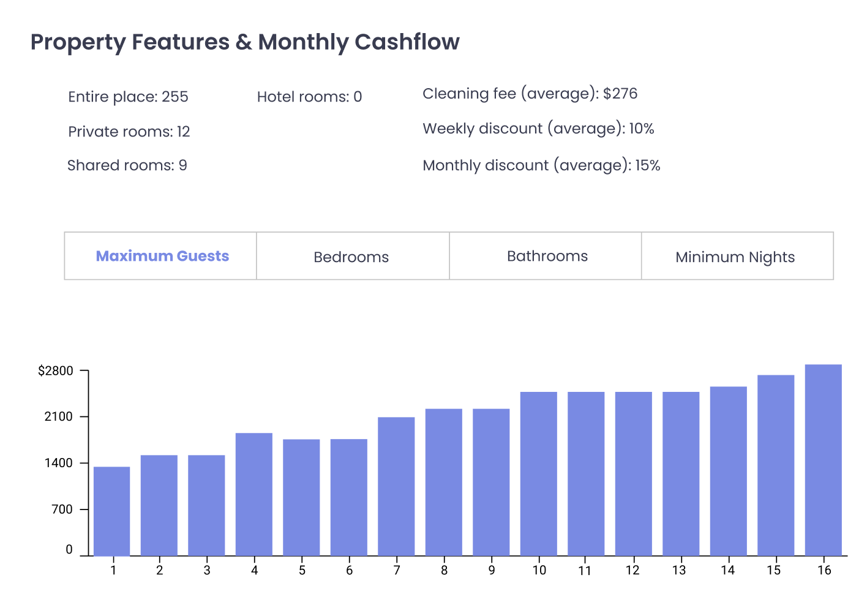The image size is (867, 616).
Task: Click the Private rooms: 12 stat
Action: pos(129,132)
